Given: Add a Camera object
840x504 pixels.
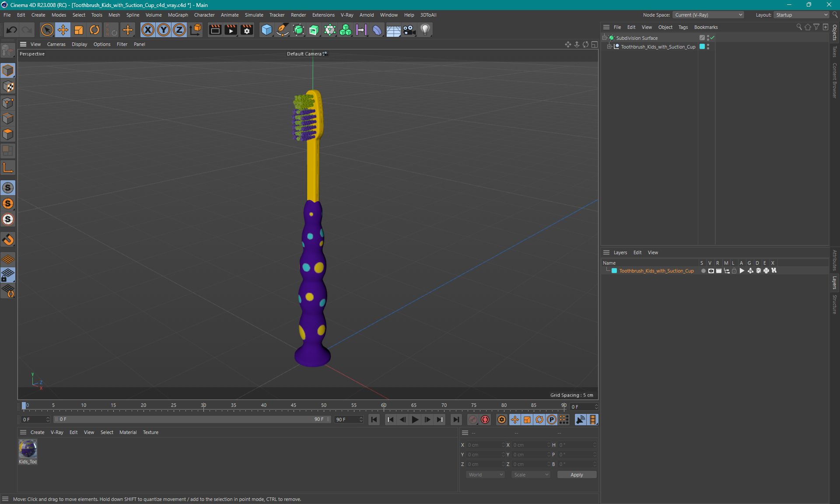Looking at the screenshot, I should point(409,30).
